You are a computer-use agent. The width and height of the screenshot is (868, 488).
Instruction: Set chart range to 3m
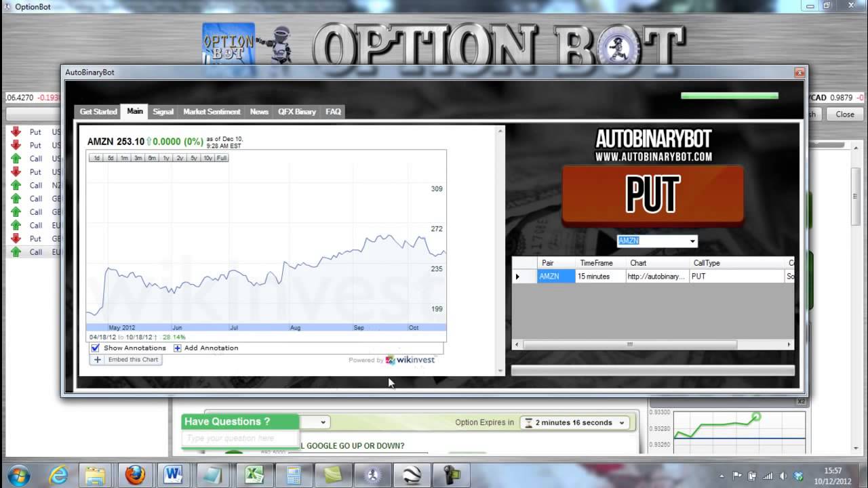pos(138,158)
